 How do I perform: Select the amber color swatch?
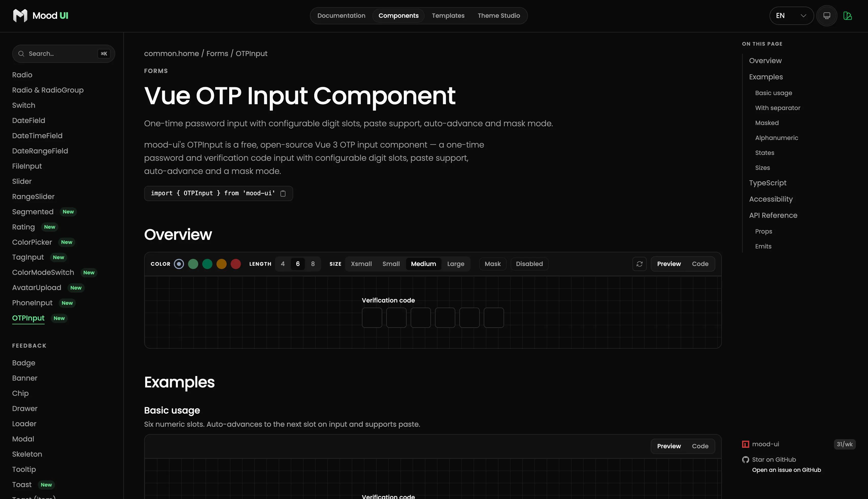click(x=222, y=264)
